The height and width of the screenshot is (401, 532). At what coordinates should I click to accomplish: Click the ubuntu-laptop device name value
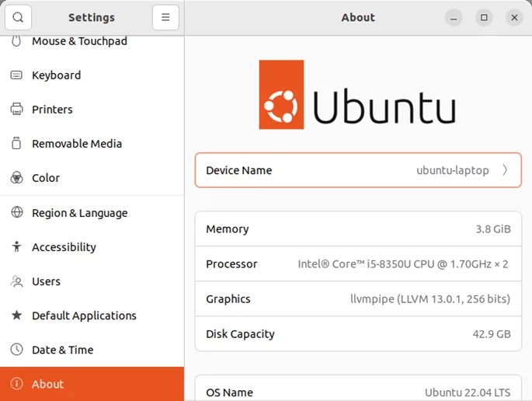pos(453,170)
